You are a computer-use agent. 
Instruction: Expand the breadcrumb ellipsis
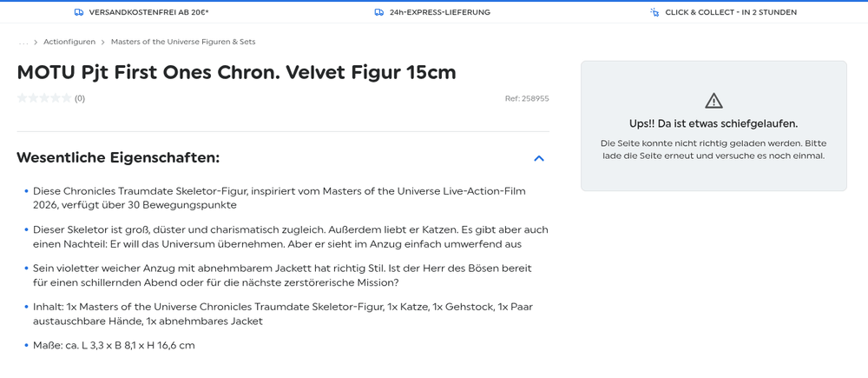23,42
